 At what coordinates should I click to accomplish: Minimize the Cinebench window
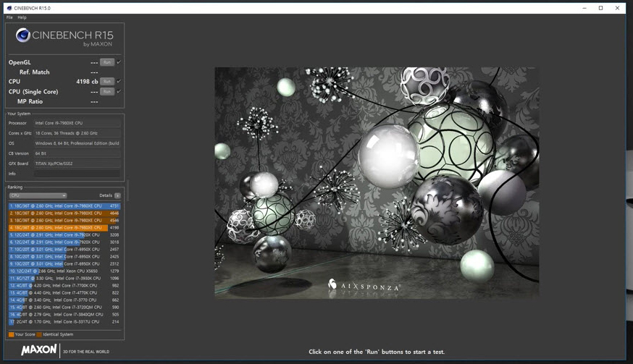pos(584,8)
